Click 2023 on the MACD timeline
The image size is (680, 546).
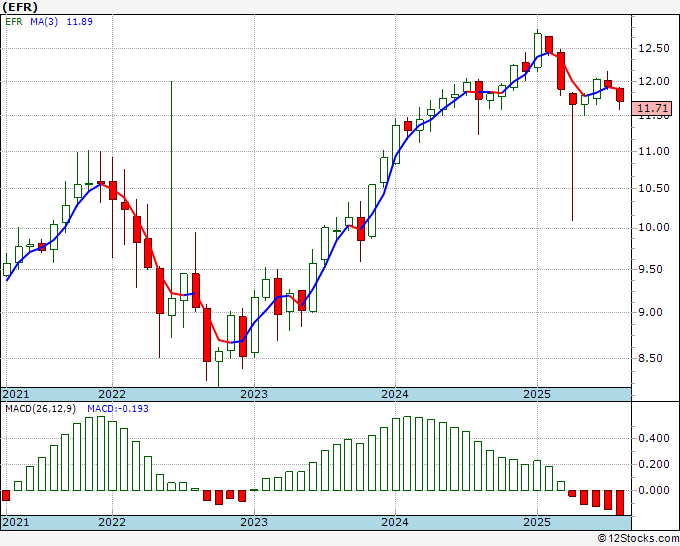point(254,522)
